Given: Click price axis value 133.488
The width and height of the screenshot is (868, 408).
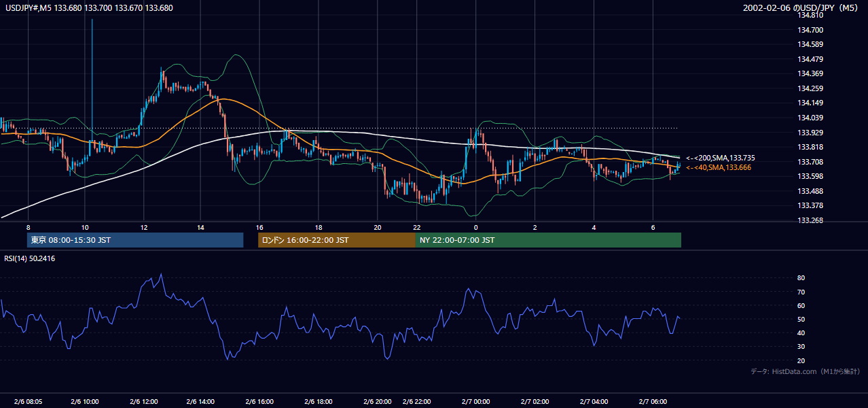Looking at the screenshot, I should (810, 191).
